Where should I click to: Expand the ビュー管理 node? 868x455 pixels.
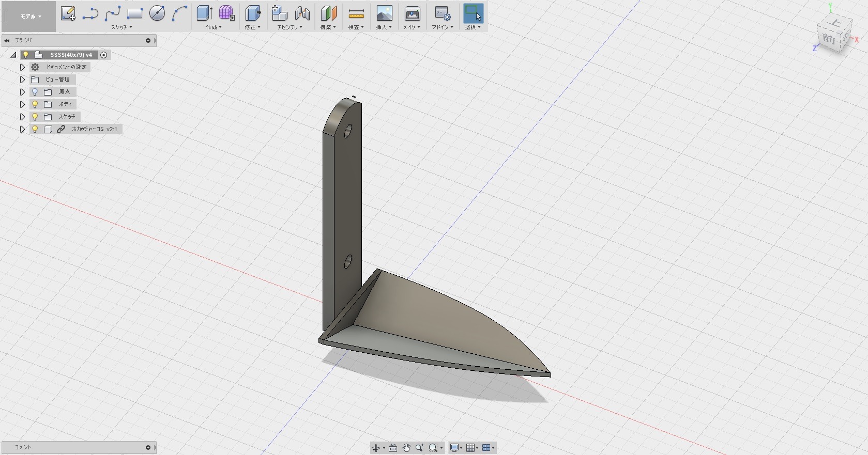22,80
